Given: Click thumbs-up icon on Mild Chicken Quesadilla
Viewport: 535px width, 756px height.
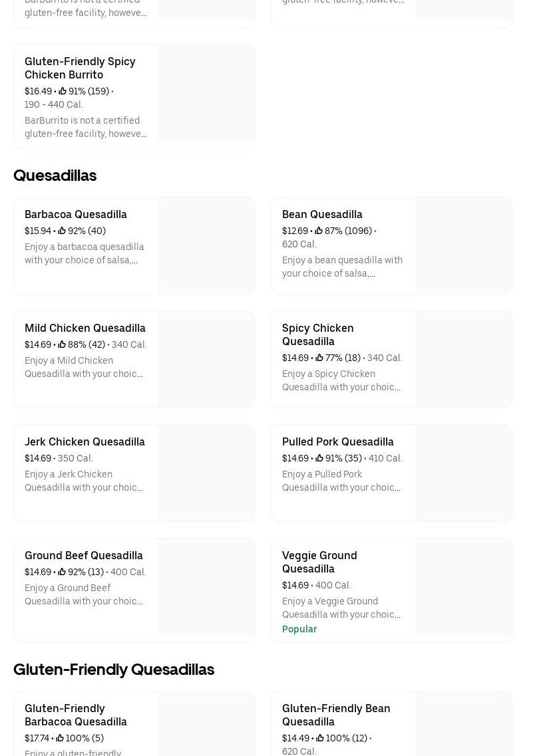Looking at the screenshot, I should [62, 345].
